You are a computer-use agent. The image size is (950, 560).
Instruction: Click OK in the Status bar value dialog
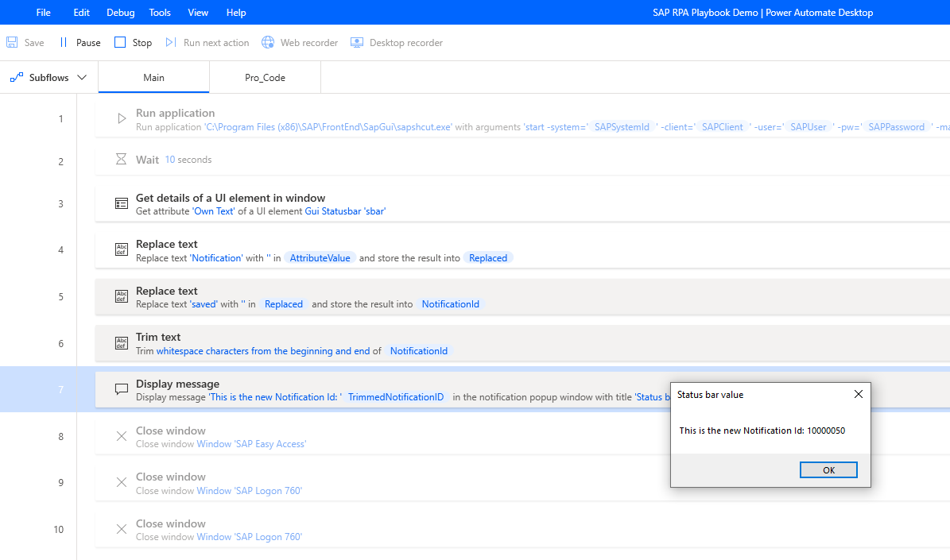tap(828, 469)
